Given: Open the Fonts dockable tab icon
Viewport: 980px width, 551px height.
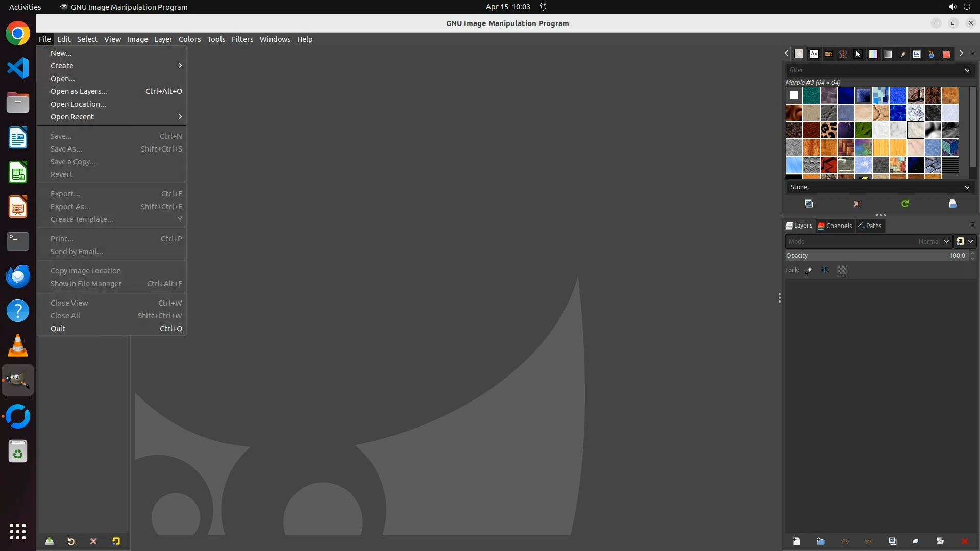Looking at the screenshot, I should (x=814, y=54).
